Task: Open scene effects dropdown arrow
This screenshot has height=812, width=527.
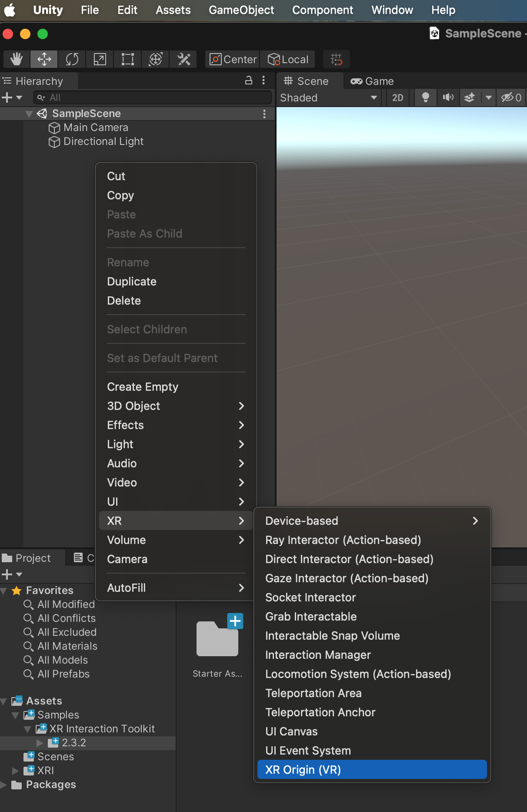Action: click(489, 98)
